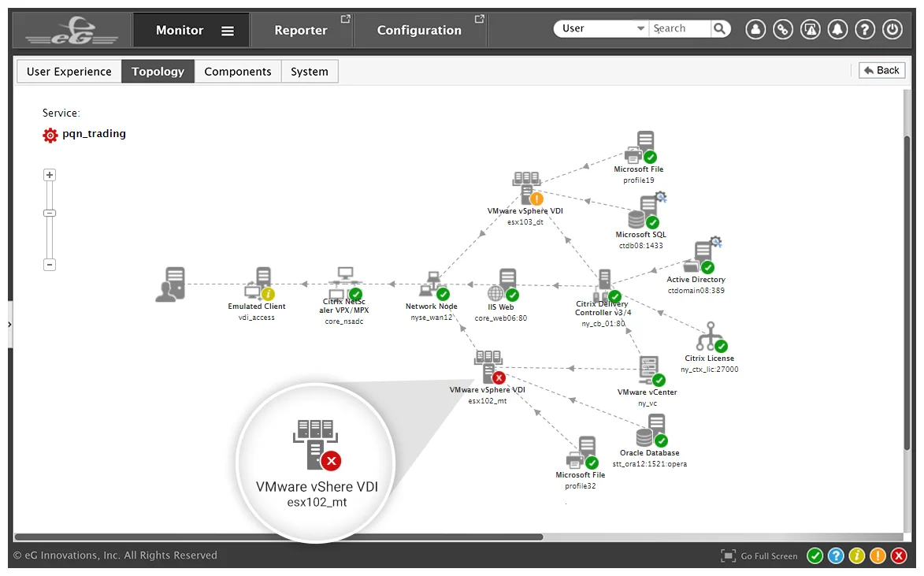924x576 pixels.
Task: Click the pqn_trading service gear icon
Action: coord(50,135)
